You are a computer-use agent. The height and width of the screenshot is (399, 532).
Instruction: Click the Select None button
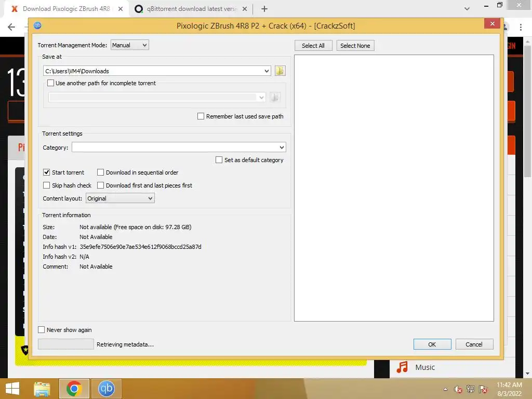pyautogui.click(x=355, y=46)
